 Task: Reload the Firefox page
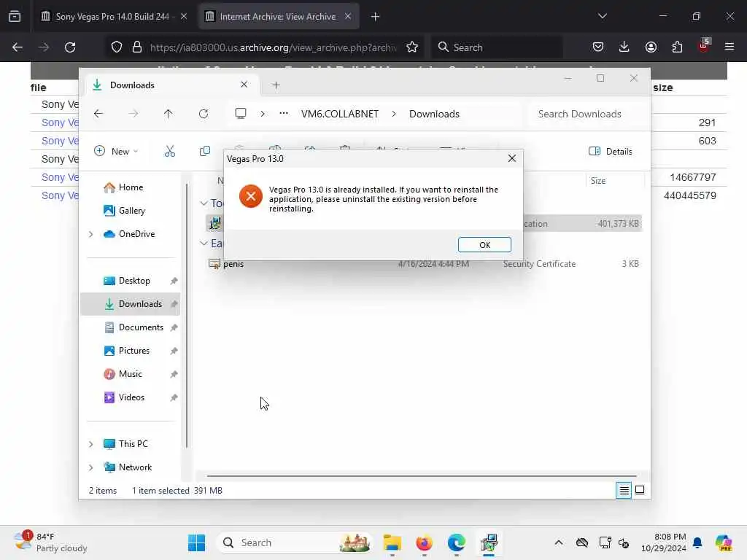[70, 47]
